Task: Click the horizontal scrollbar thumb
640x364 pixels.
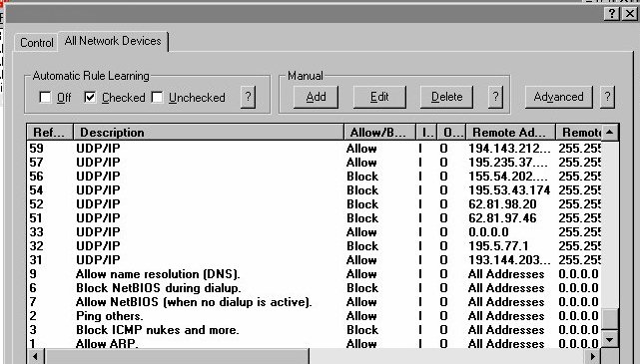Action: coord(177,357)
